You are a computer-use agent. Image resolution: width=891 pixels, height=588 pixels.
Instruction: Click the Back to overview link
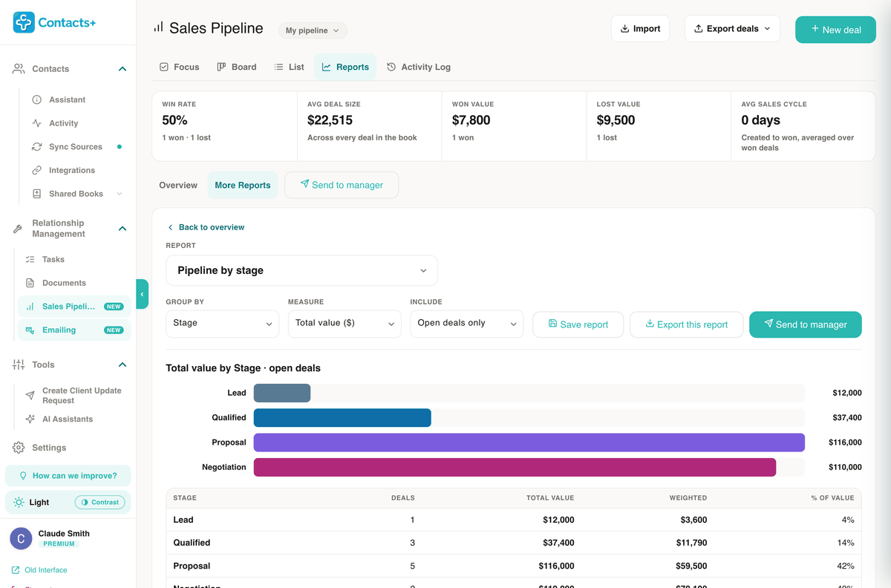coord(206,227)
